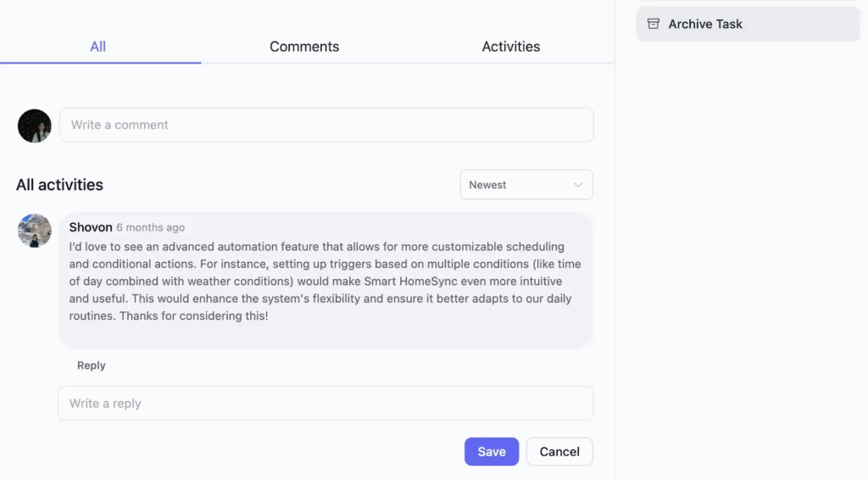Save the reply
This screenshot has width=868, height=480.
point(492,452)
